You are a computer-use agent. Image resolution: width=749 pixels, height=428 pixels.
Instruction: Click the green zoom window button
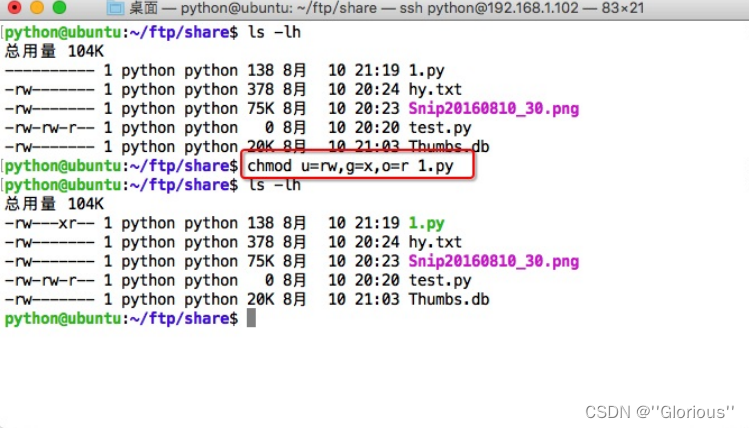[x=59, y=7]
